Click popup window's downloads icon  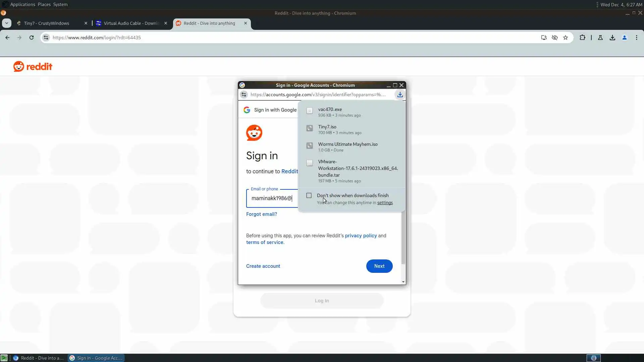tap(400, 95)
